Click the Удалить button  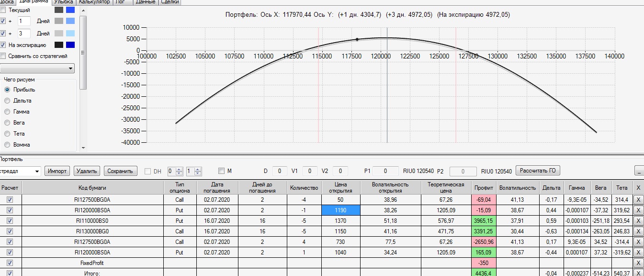tap(87, 171)
